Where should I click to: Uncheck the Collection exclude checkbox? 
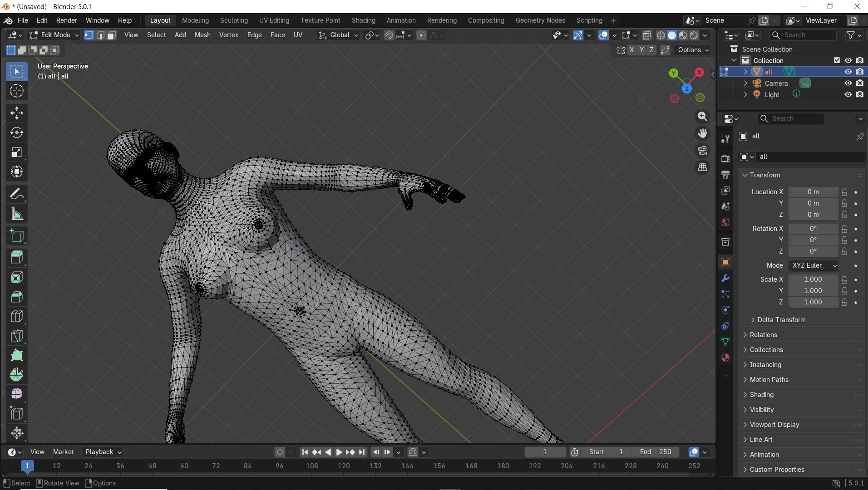click(837, 60)
